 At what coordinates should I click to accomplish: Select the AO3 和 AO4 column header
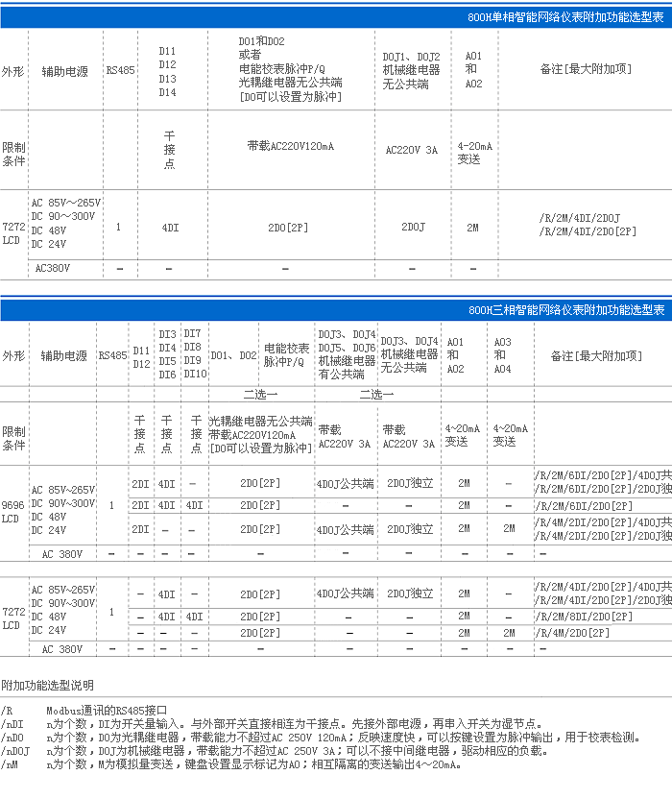point(502,355)
